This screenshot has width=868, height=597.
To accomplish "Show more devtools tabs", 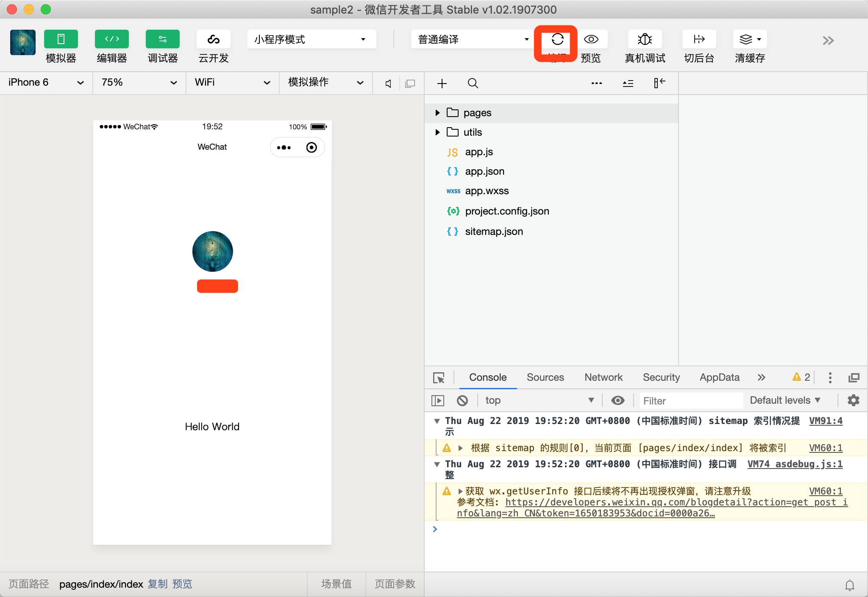I will point(762,377).
